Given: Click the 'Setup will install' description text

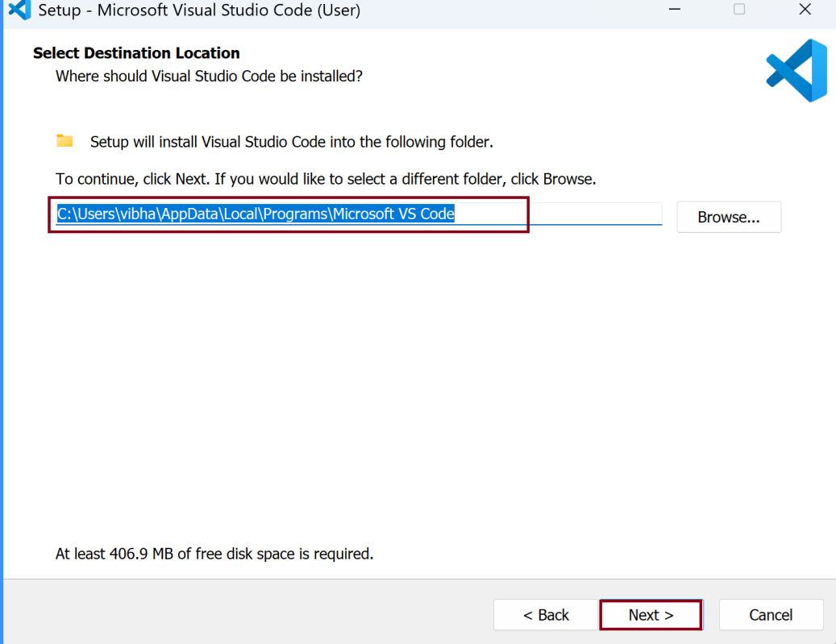Looking at the screenshot, I should [x=291, y=142].
